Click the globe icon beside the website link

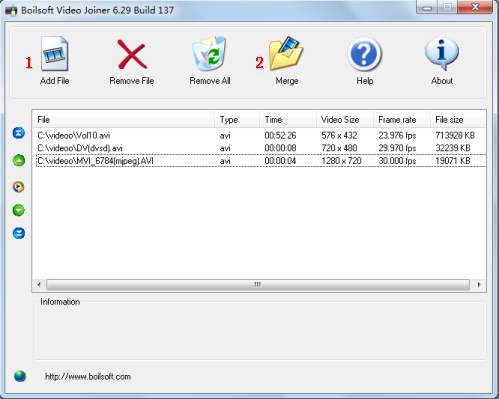click(x=20, y=376)
